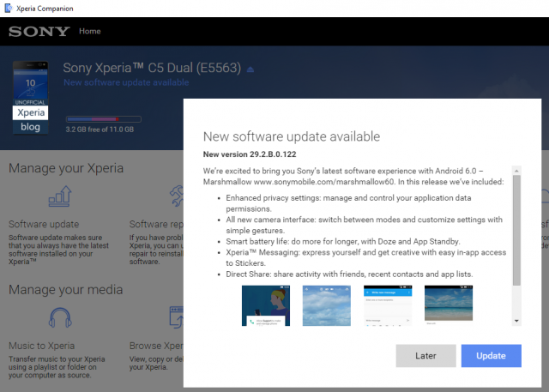The width and height of the screenshot is (549, 392).
Task: Click the Music to Xperia label
Action: pos(42,346)
